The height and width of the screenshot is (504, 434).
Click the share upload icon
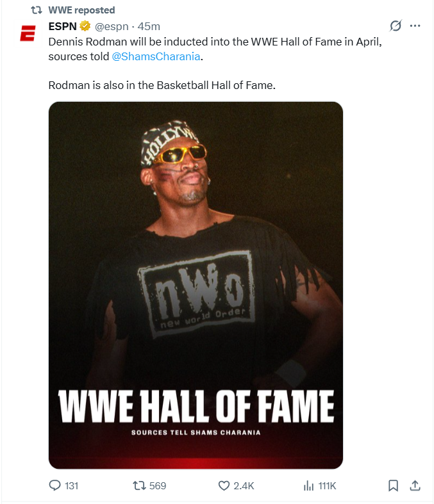click(x=415, y=485)
